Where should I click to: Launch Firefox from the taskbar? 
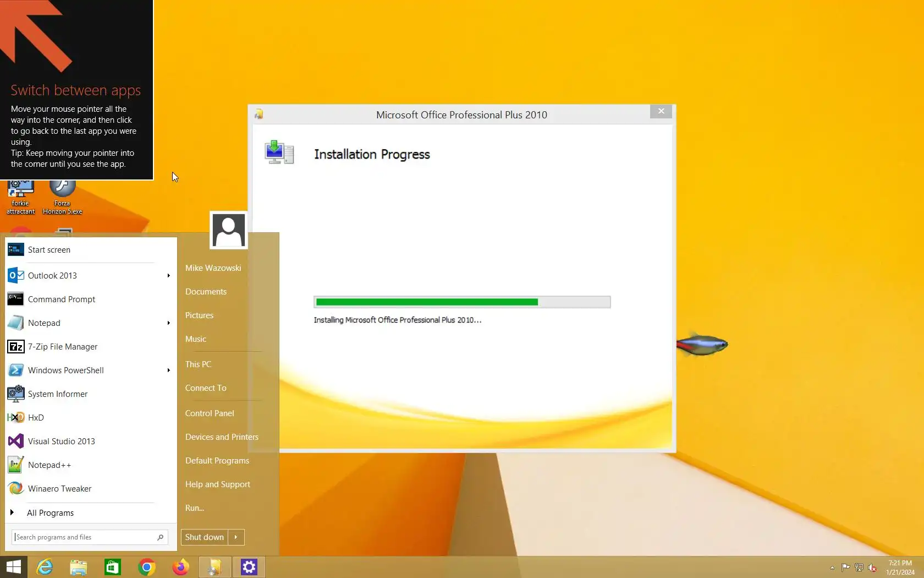click(x=181, y=567)
